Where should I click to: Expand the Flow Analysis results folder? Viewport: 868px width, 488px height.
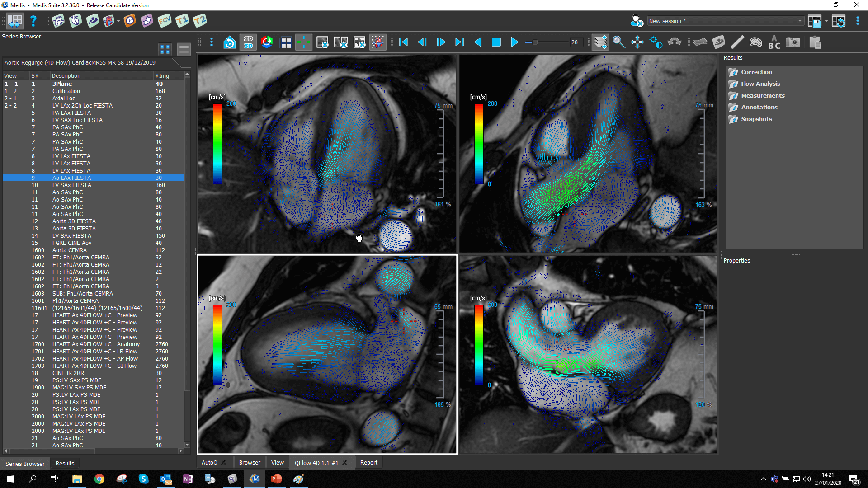(760, 84)
